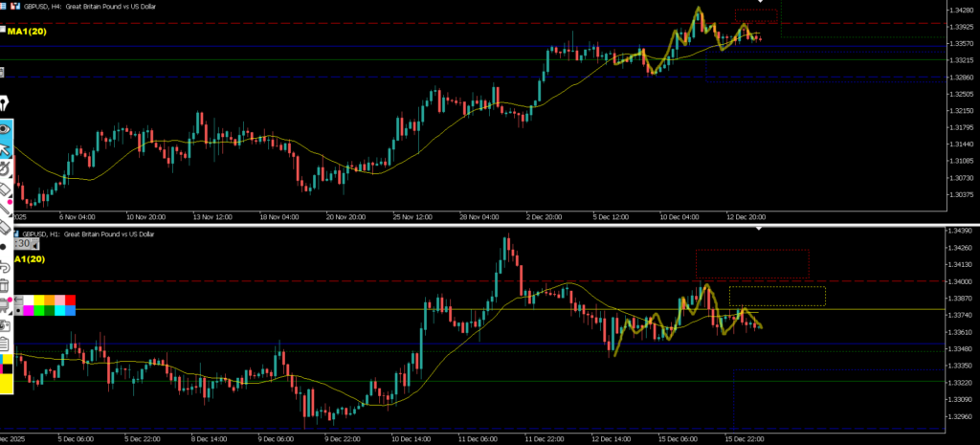
Task: Click the MA1(20) indicator label on H4 chart
Action: (27, 31)
